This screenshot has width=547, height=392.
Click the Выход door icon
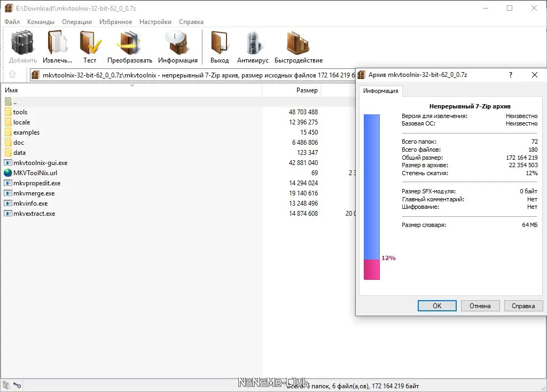[x=220, y=43]
